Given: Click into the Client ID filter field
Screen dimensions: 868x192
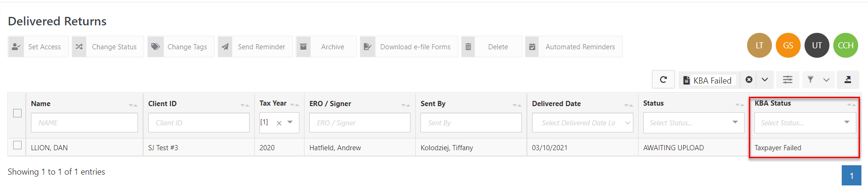Looking at the screenshot, I should [x=198, y=123].
